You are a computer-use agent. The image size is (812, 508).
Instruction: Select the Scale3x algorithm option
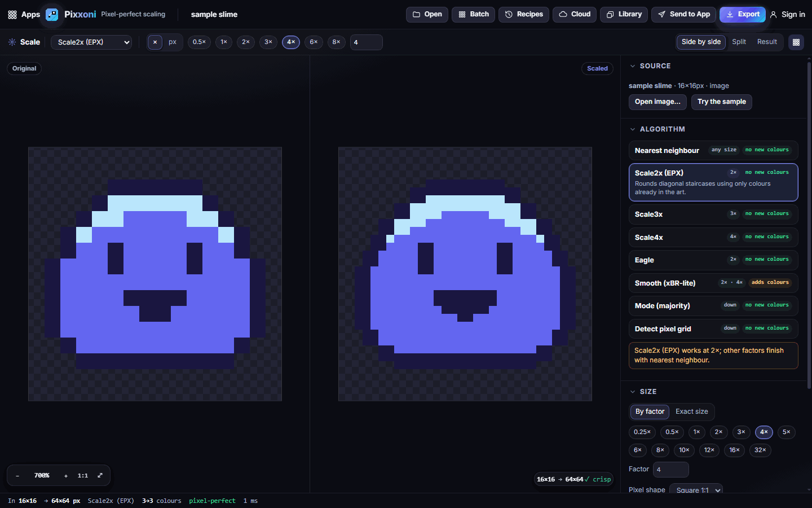(713, 214)
